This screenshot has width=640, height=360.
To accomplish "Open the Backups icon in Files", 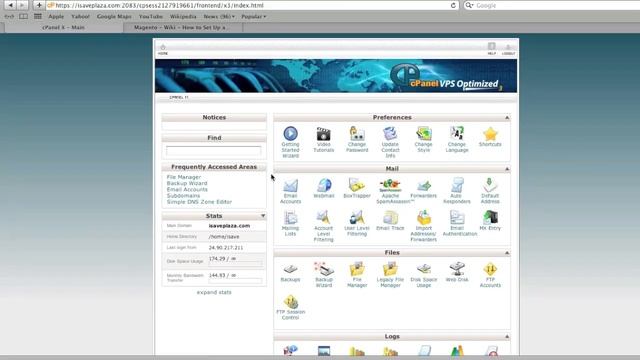I will click(x=290, y=269).
